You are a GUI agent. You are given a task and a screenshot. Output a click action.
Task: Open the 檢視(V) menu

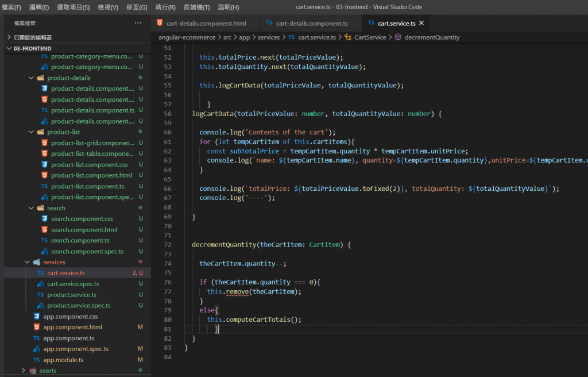108,7
